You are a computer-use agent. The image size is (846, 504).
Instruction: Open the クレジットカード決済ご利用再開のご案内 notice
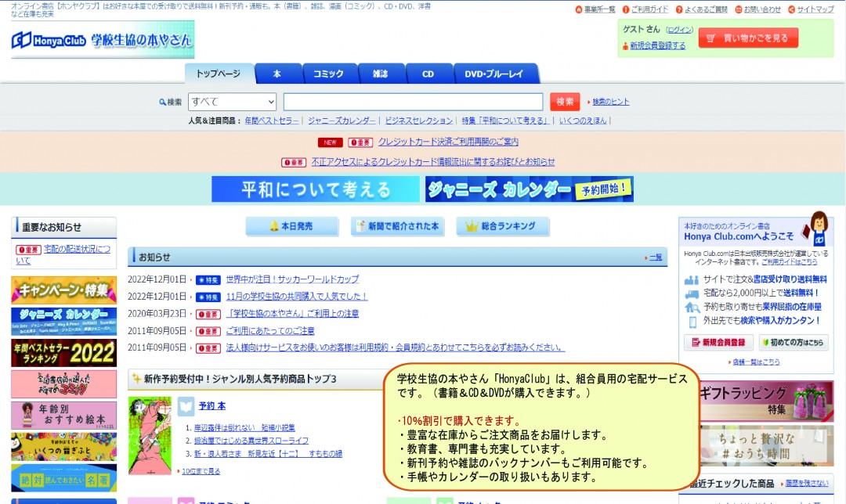[448, 142]
